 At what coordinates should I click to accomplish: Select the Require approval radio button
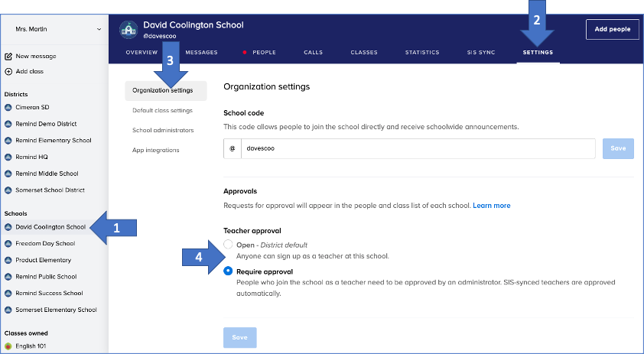point(227,271)
